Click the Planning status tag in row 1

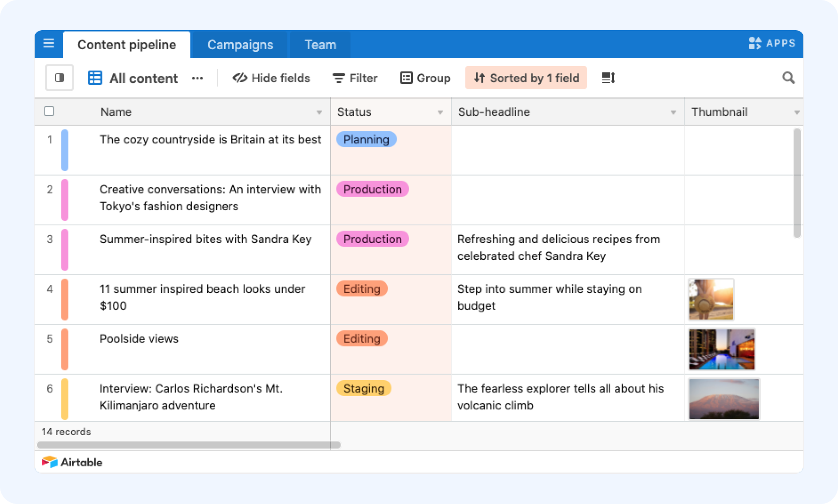pyautogui.click(x=366, y=139)
